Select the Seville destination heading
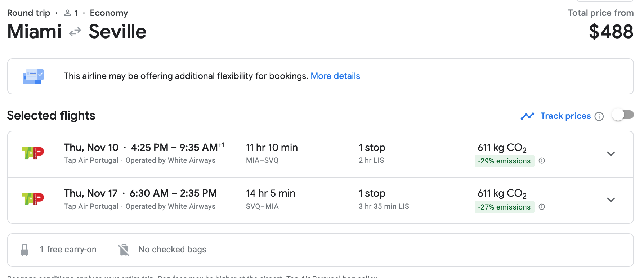The image size is (644, 278). 117,32
